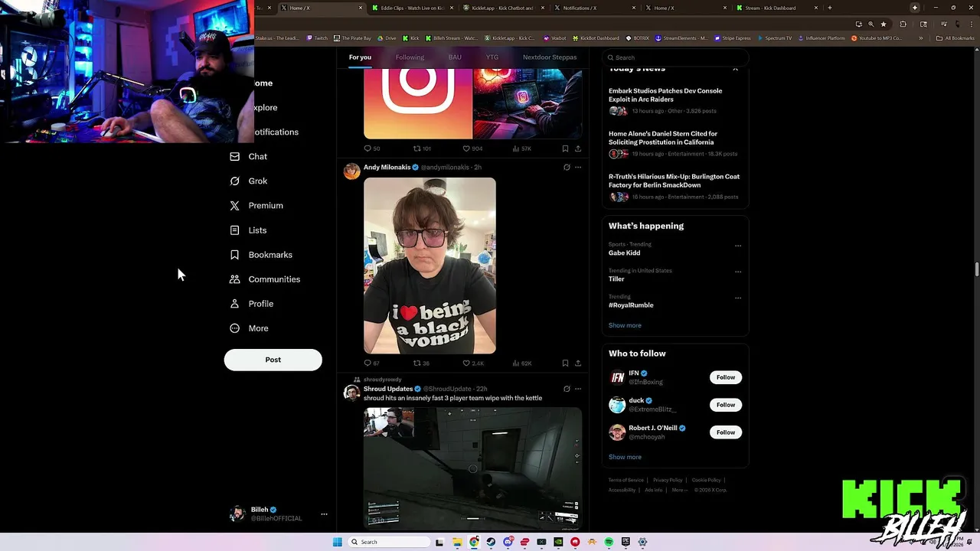
Task: Share the Andy Milonakis post
Action: coord(578,364)
